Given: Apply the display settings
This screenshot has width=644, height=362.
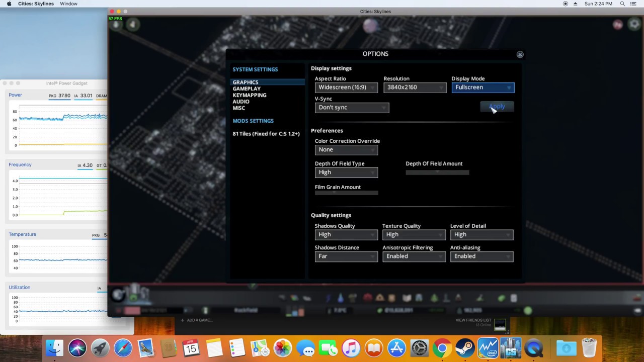Looking at the screenshot, I should click(497, 107).
